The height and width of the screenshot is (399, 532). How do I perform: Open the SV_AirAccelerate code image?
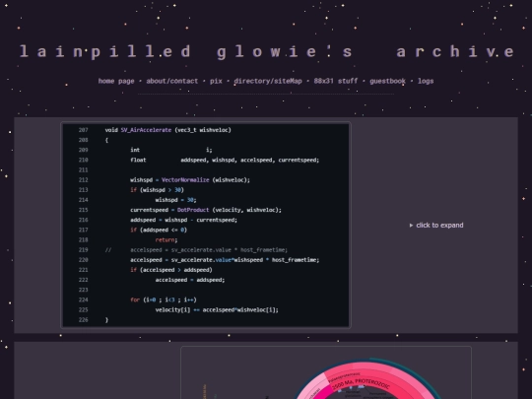(x=206, y=226)
